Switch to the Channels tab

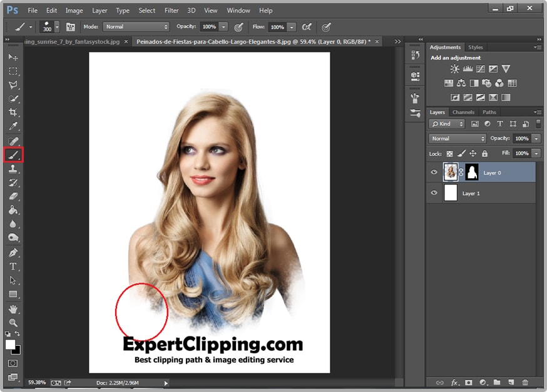[463, 113]
